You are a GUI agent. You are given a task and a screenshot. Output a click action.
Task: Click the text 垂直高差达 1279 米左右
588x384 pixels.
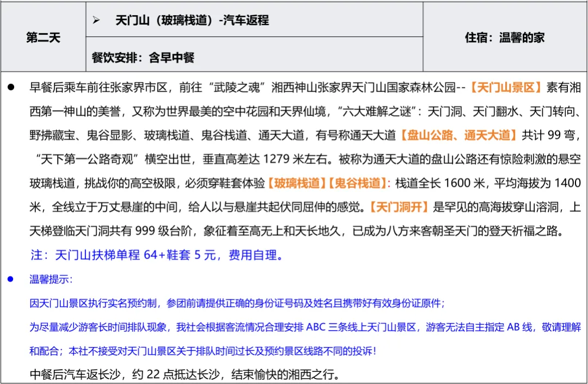click(265, 159)
